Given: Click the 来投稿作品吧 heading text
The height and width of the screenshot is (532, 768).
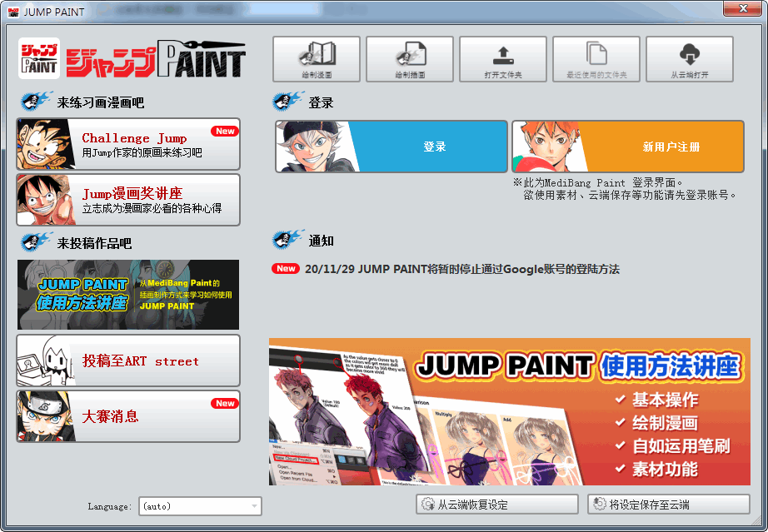Looking at the screenshot, I should click(94, 243).
